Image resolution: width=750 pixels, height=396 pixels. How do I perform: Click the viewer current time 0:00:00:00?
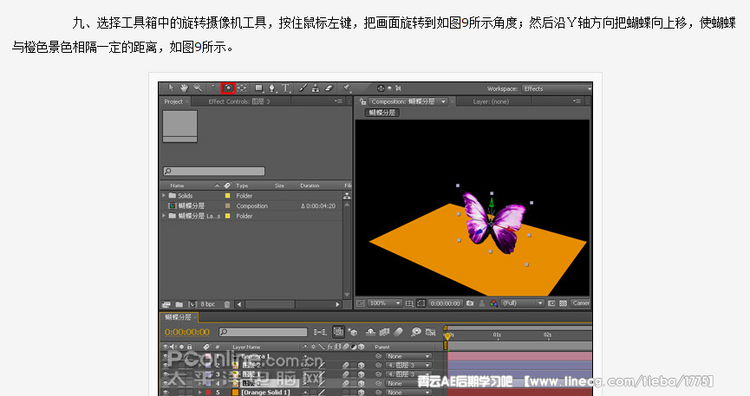point(445,303)
